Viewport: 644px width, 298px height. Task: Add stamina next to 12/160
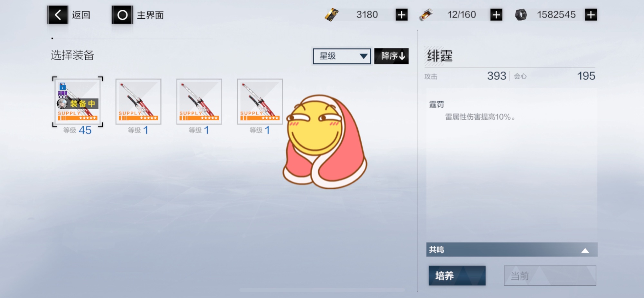point(496,15)
